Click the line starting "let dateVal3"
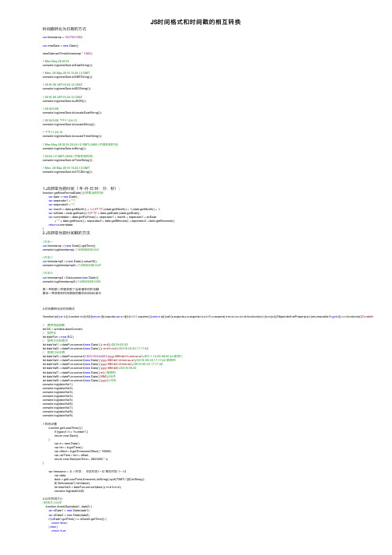This screenshot has width=392, height=555. pos(113,356)
